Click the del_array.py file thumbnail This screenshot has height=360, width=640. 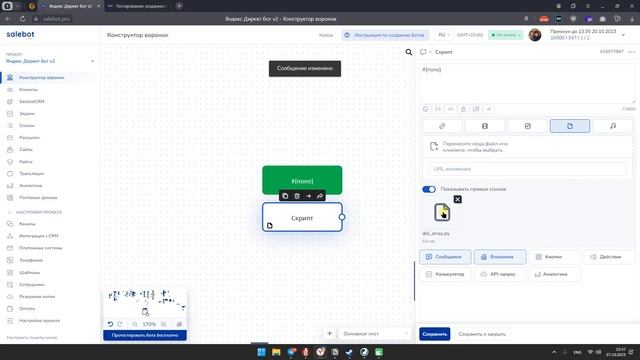pos(442,212)
